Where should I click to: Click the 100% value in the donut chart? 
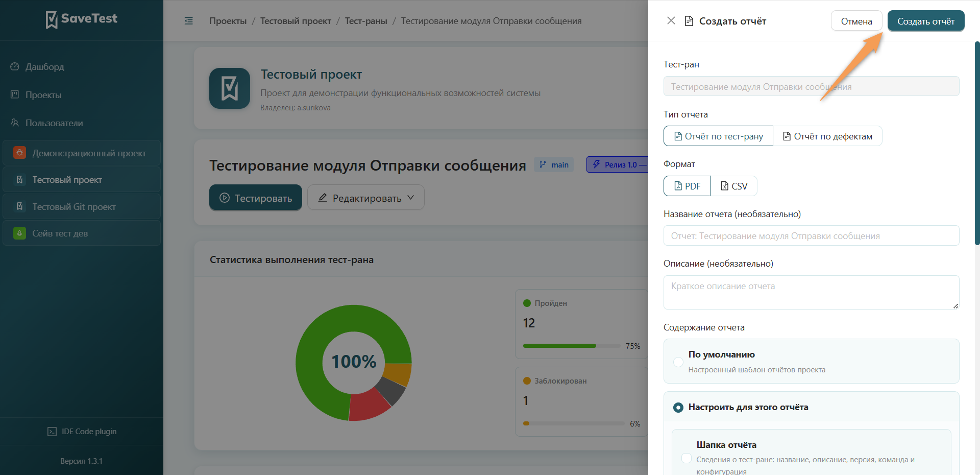pos(354,362)
